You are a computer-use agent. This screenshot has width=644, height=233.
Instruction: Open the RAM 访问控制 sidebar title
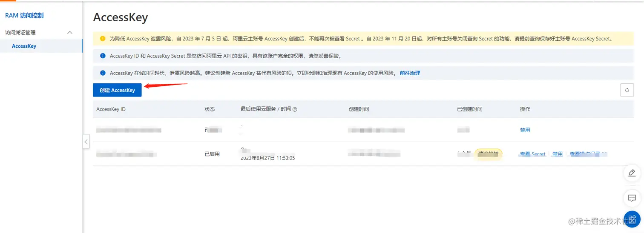point(24,15)
